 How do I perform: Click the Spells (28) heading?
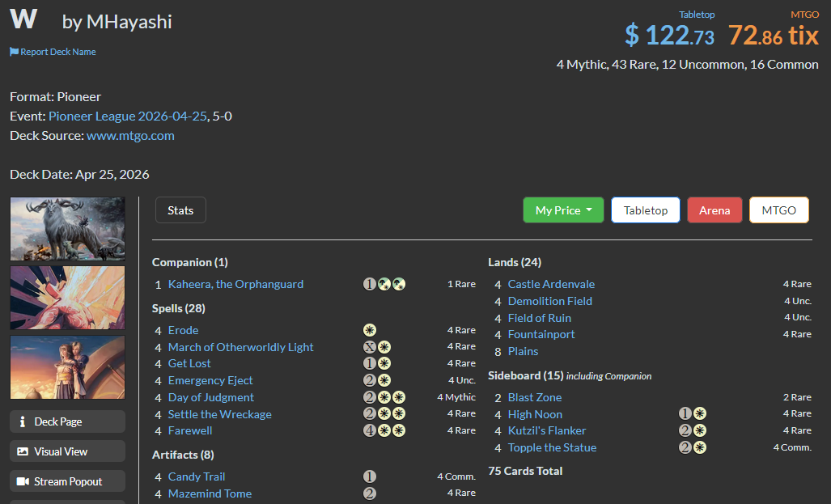179,308
